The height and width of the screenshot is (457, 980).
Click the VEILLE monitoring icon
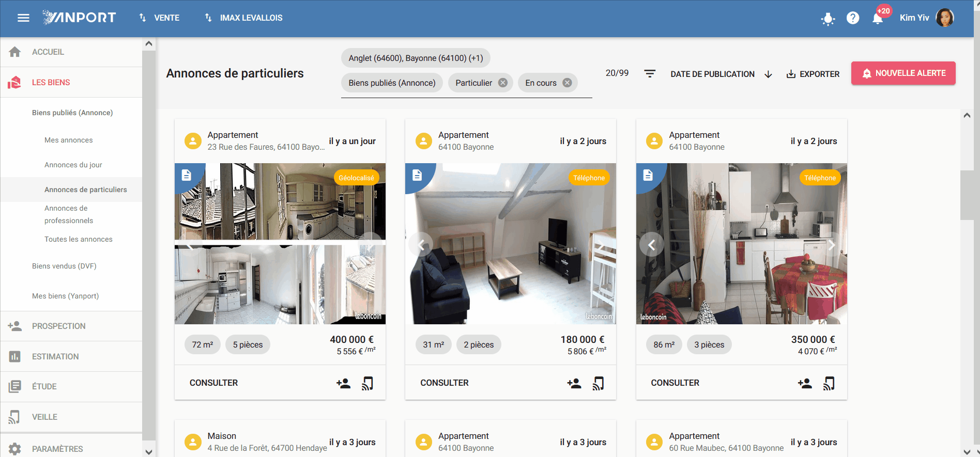click(x=15, y=417)
